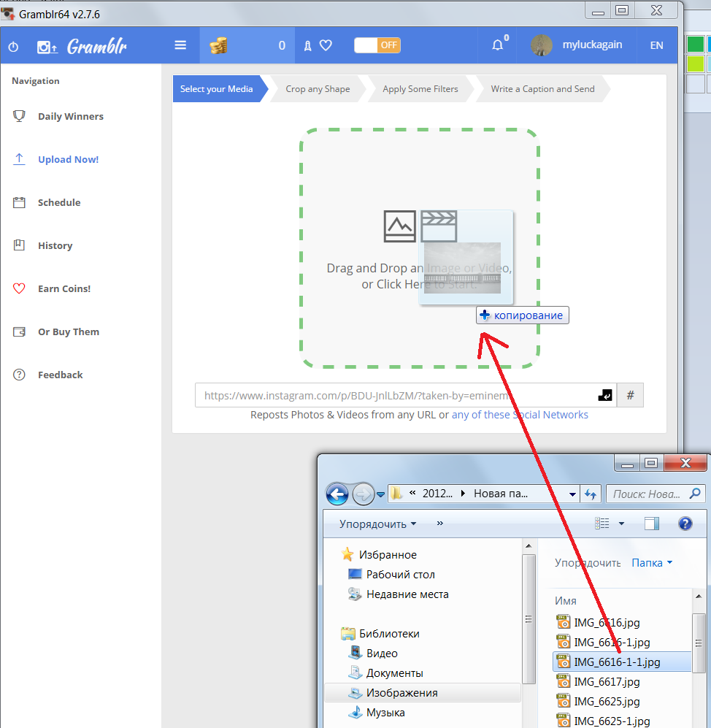Click the power icon in Gramblr header
711x728 pixels.
tap(13, 46)
